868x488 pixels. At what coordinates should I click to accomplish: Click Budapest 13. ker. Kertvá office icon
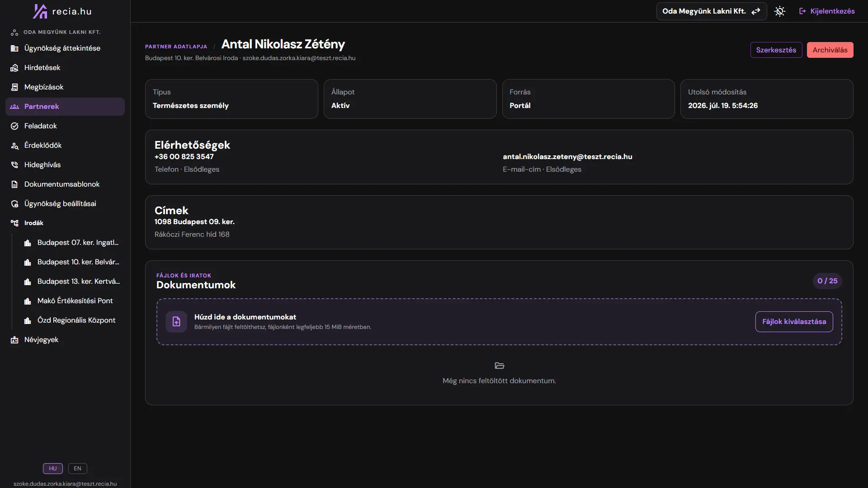coord(28,282)
